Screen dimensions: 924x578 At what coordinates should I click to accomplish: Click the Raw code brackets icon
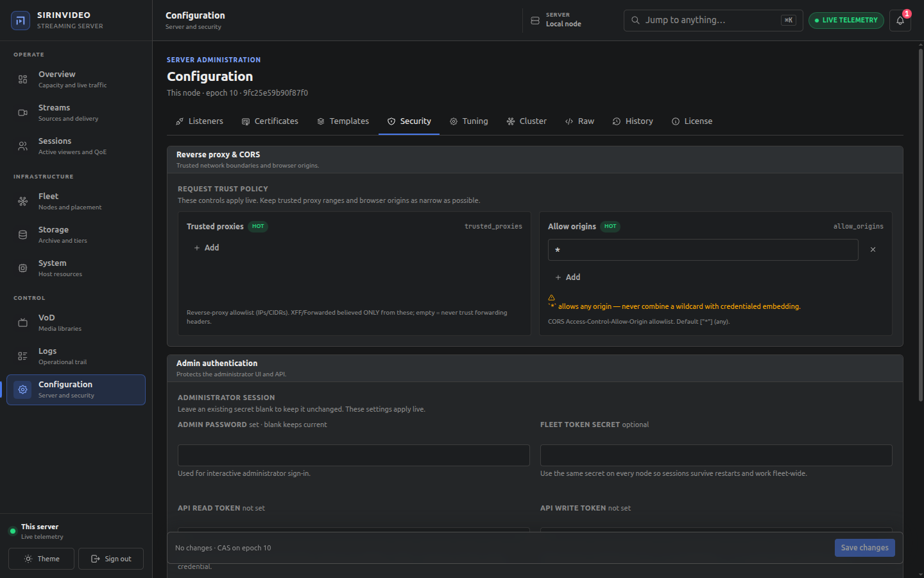coord(569,121)
